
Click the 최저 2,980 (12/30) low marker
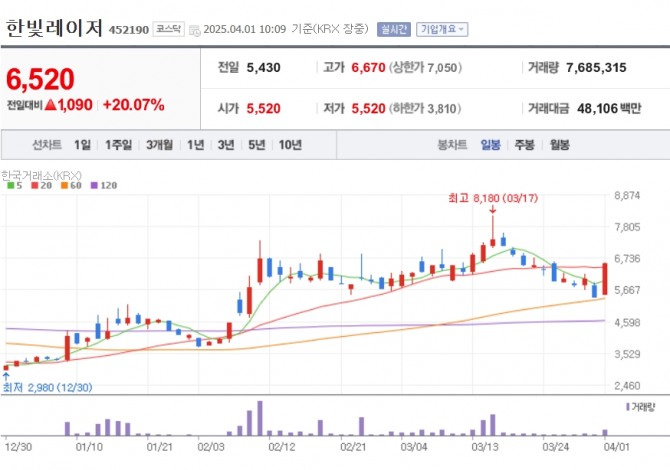[x=47, y=388]
